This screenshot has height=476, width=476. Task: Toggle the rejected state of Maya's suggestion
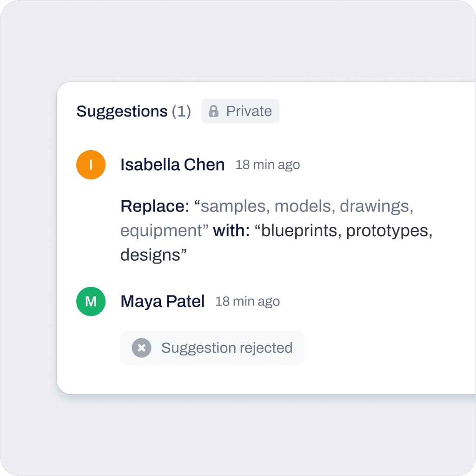click(x=212, y=348)
